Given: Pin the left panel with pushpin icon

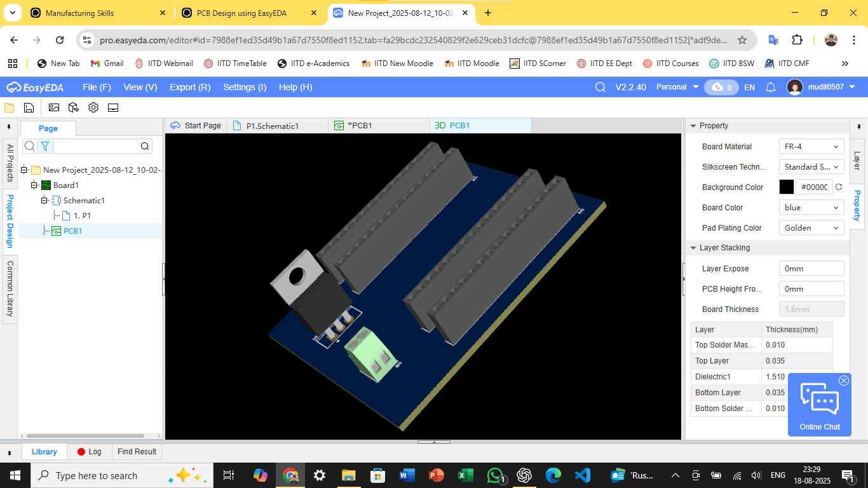Looking at the screenshot, I should (x=9, y=126).
